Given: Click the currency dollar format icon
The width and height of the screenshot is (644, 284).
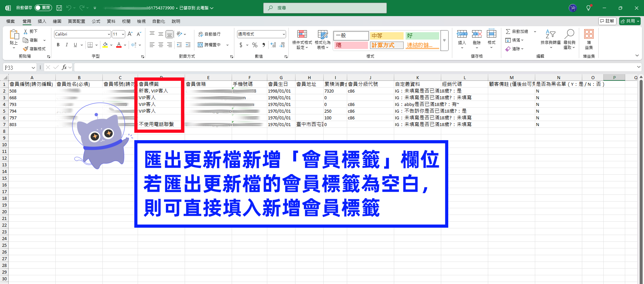Looking at the screenshot, I should (241, 45).
